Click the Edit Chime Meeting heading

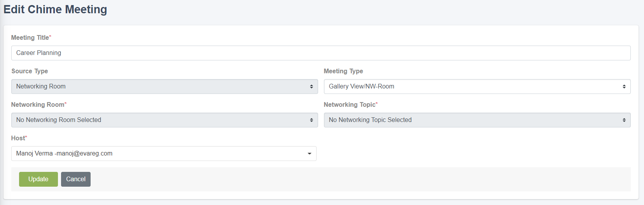click(55, 9)
